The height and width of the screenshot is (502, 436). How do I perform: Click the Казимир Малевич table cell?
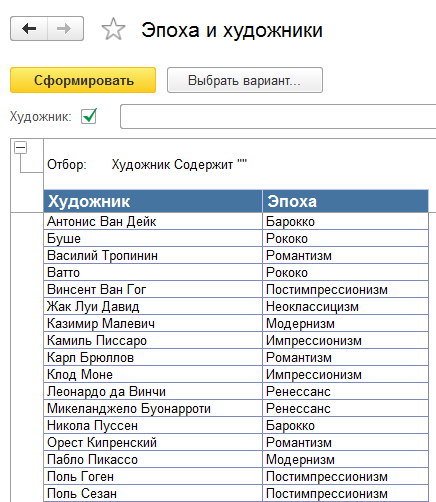153,323
